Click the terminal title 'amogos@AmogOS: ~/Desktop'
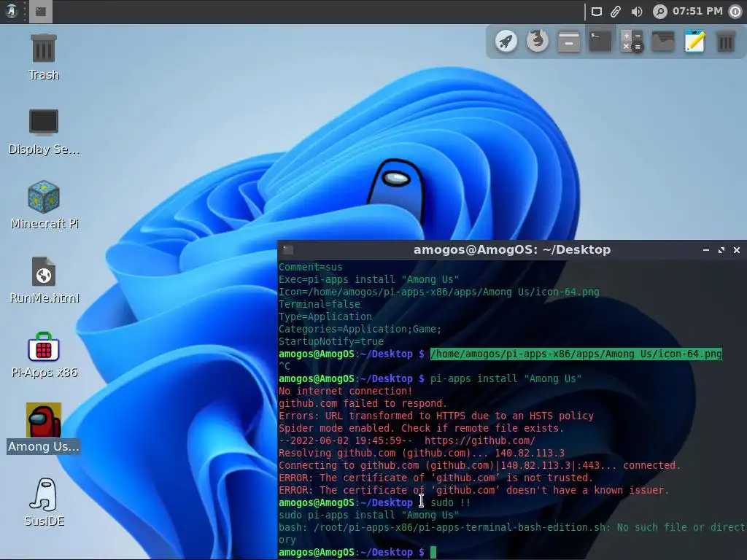The width and height of the screenshot is (747, 560). tap(512, 249)
